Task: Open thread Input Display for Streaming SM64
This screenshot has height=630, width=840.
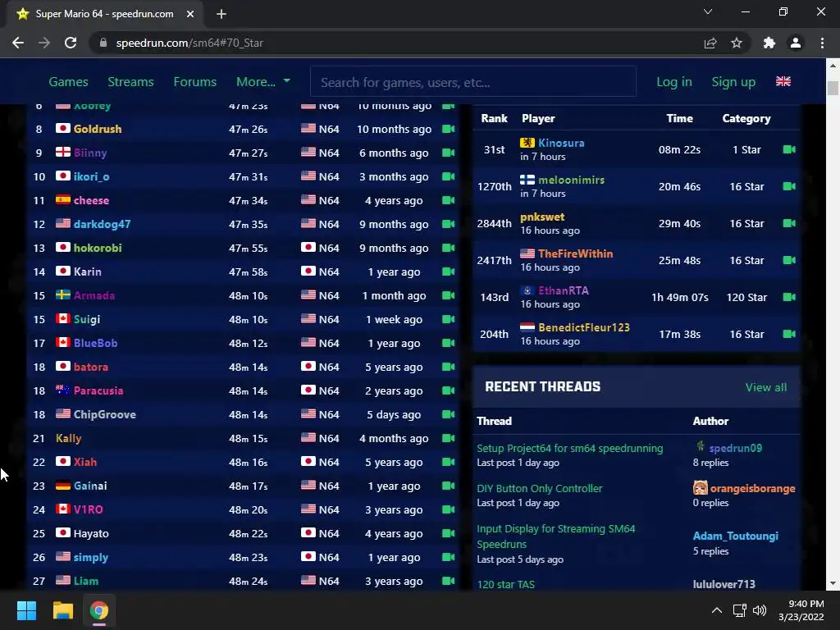Action: pyautogui.click(x=556, y=536)
